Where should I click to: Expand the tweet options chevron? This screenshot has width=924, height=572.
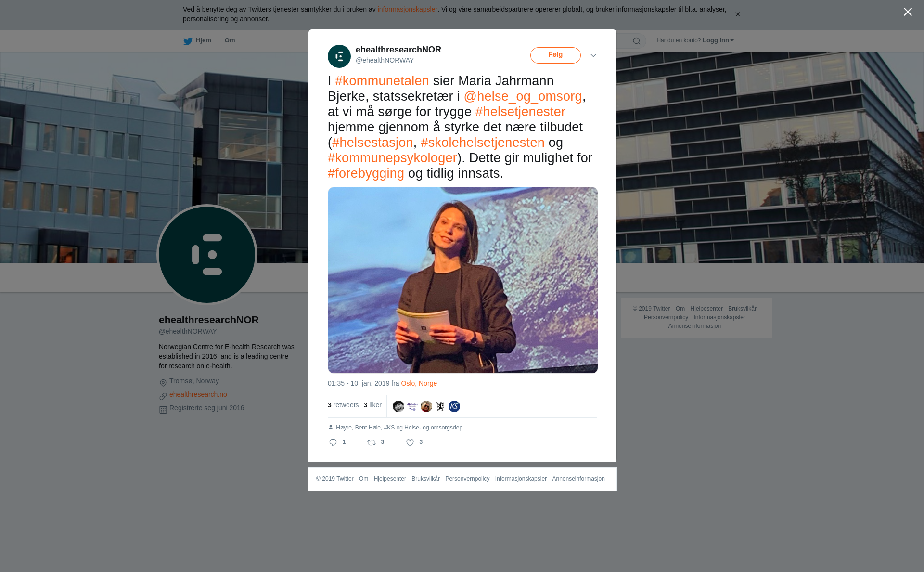(593, 55)
